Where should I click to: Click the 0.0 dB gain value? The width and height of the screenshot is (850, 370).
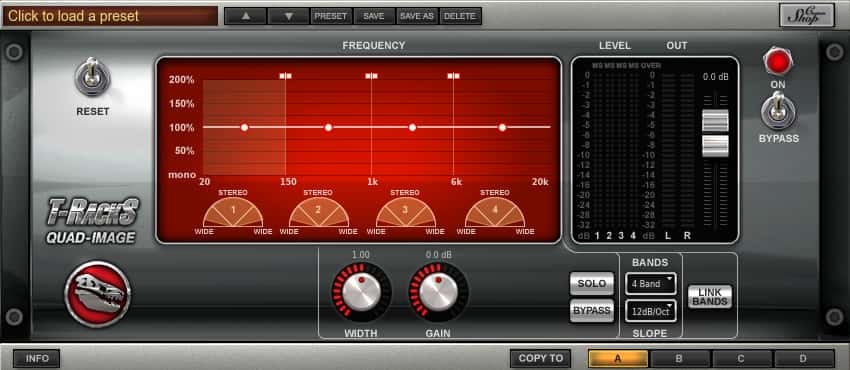click(439, 254)
